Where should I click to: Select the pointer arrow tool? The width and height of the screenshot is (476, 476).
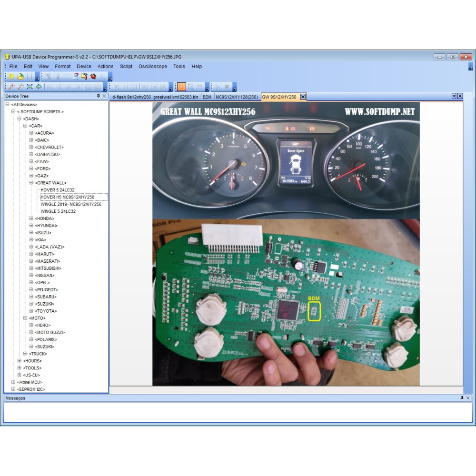click(x=181, y=87)
